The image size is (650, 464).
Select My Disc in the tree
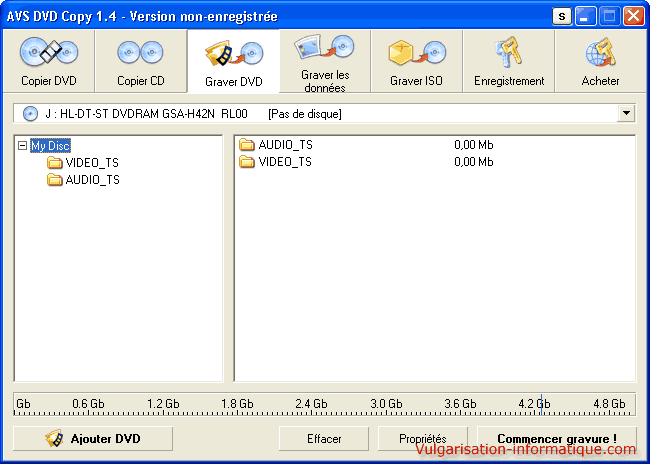[51, 146]
